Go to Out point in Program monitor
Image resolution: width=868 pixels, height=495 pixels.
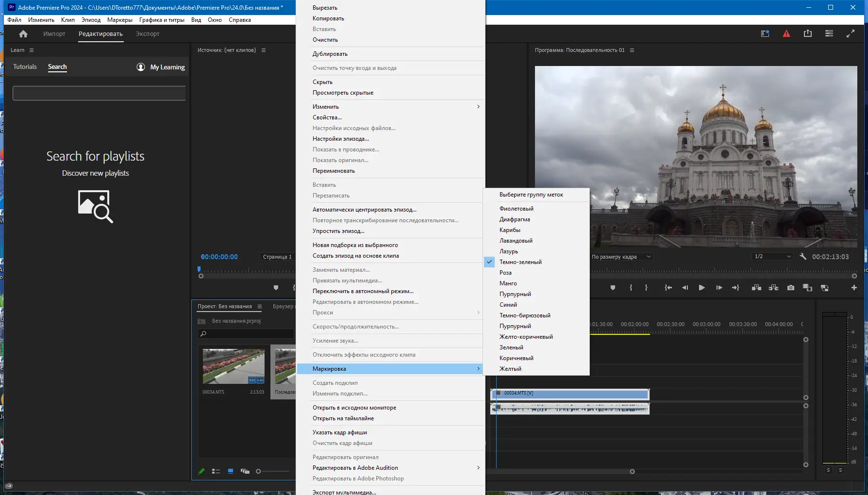pyautogui.click(x=735, y=288)
